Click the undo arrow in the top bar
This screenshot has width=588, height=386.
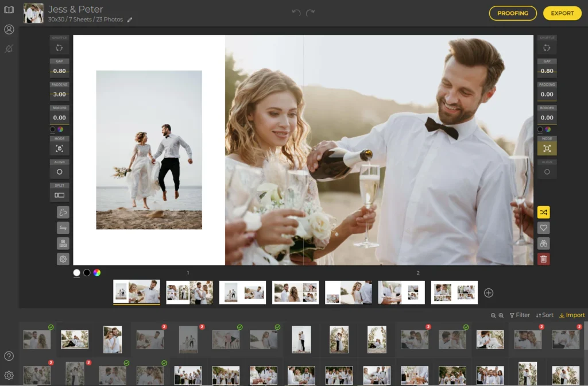click(x=296, y=13)
